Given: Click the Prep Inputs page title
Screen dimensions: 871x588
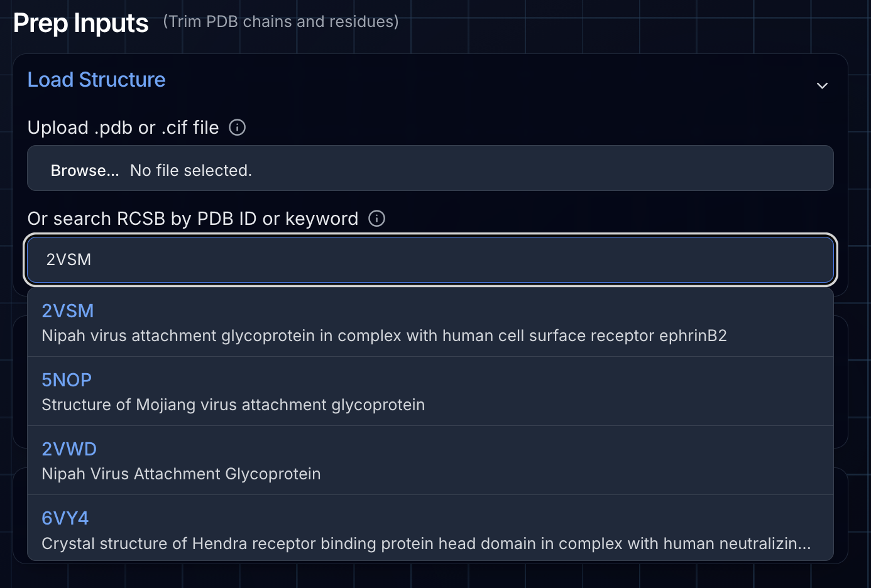Looking at the screenshot, I should pyautogui.click(x=80, y=23).
